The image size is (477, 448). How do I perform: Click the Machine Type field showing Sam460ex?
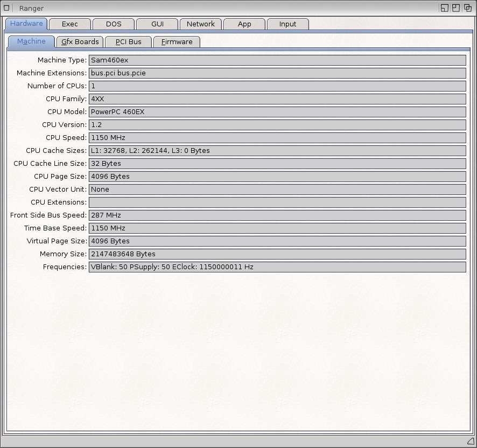277,60
